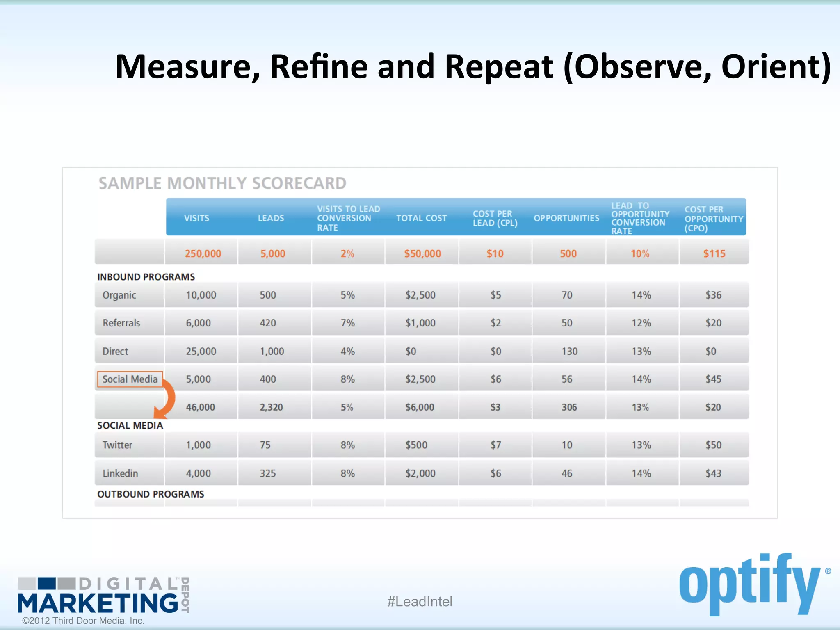Click Linkedin leads value 325
This screenshot has height=630, width=840.
(268, 473)
